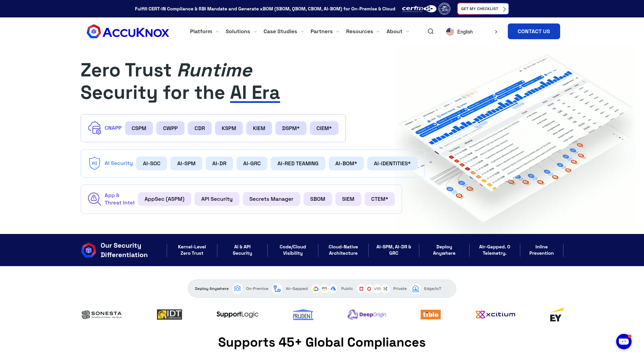The image size is (644, 362).
Task: Select the Cloud-Native Architecture tab
Action: pos(343,250)
